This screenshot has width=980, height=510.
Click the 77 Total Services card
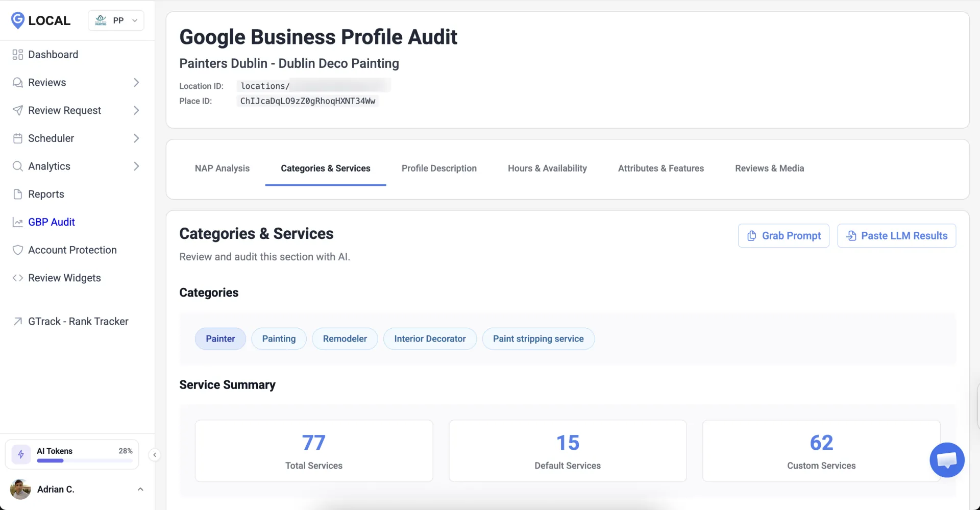(x=314, y=451)
